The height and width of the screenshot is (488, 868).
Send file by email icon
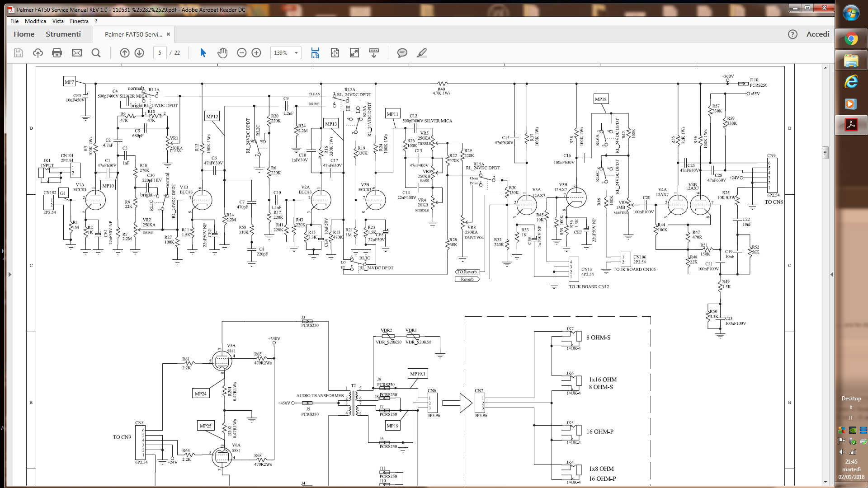coord(77,53)
